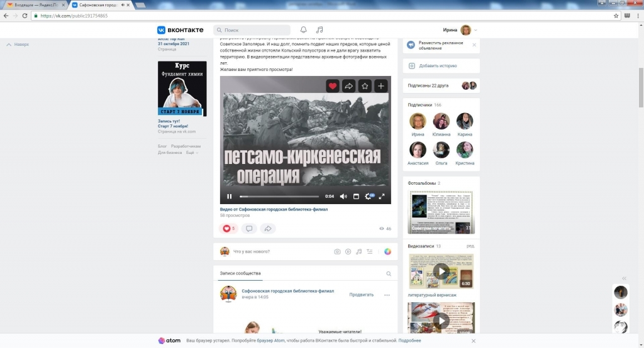This screenshot has height=348, width=644.
Task: Follow the Подробнее link in the banner
Action: click(409, 340)
